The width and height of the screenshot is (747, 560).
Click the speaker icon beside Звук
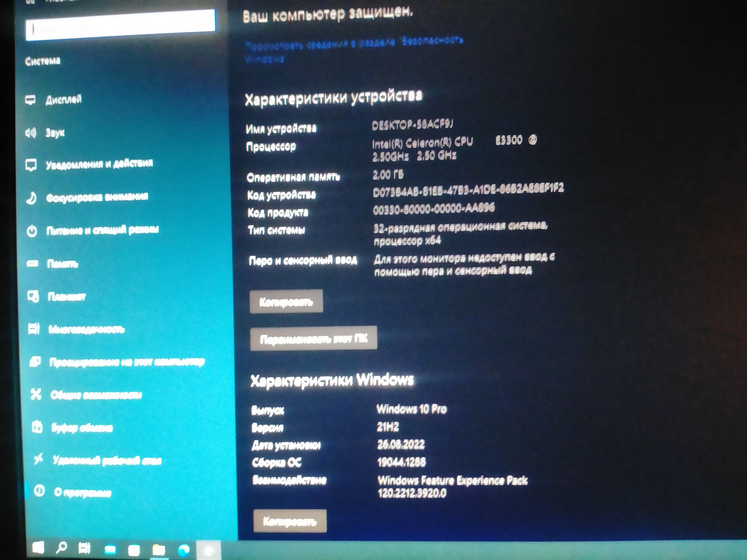(x=30, y=133)
